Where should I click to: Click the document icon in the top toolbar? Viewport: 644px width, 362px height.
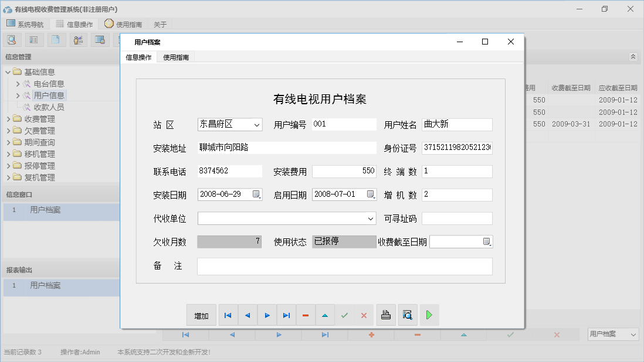pyautogui.click(x=56, y=39)
